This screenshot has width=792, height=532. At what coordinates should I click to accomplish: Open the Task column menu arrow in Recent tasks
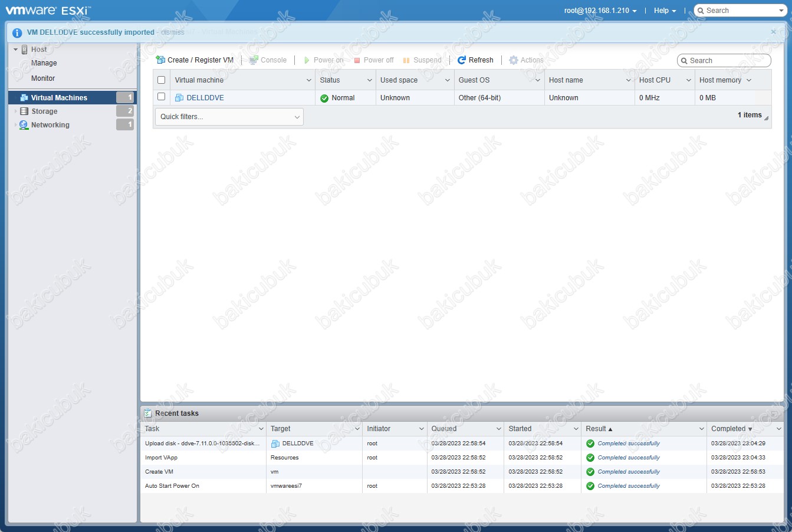pos(261,429)
